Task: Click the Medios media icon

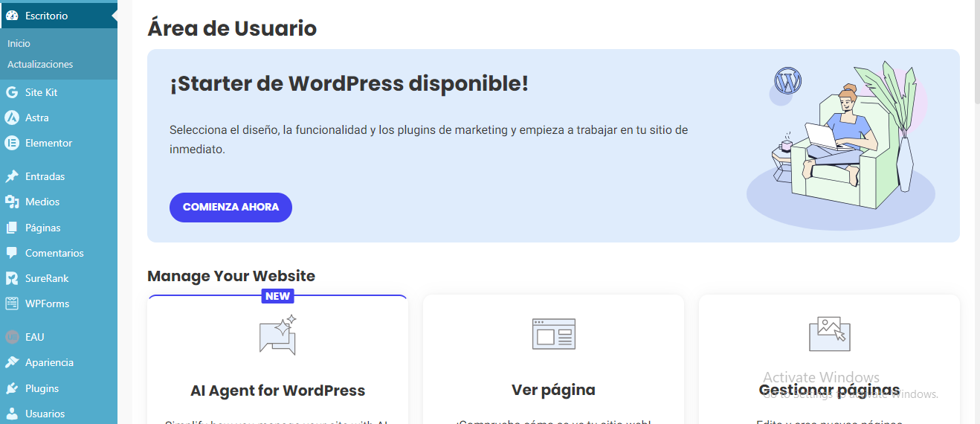Action: (x=11, y=202)
